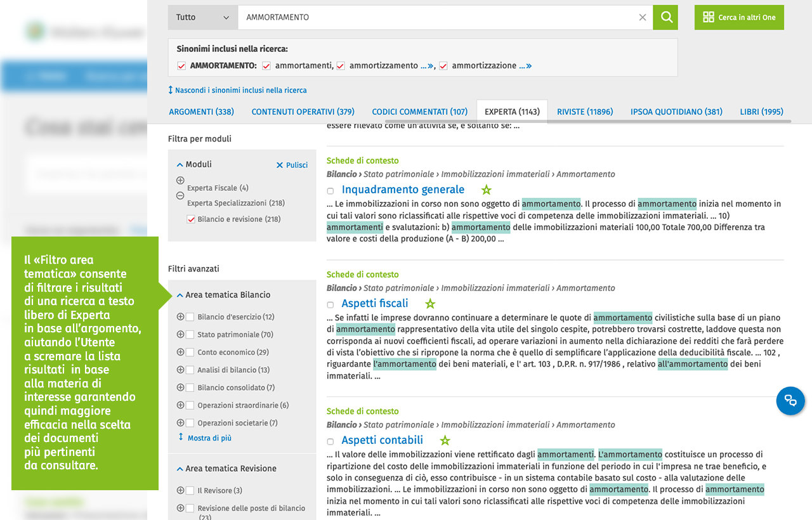This screenshot has height=520, width=812.
Task: Star the Inquadramento generale result
Action: (x=487, y=190)
